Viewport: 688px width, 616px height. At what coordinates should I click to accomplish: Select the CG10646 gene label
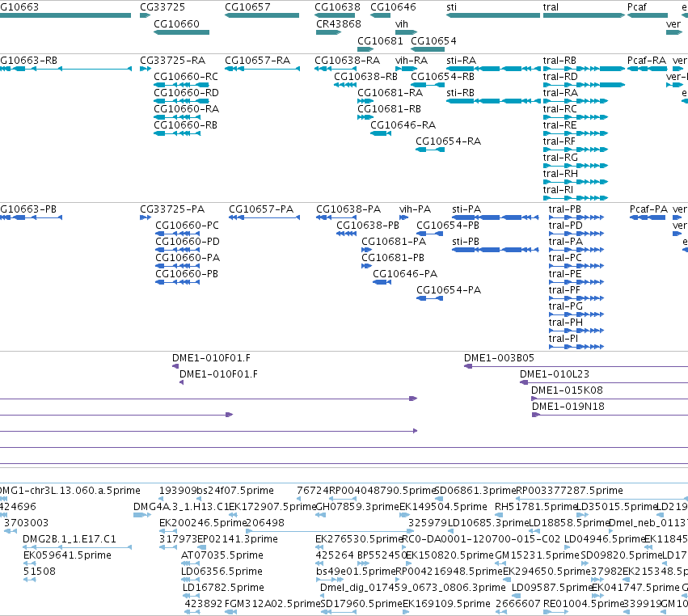tap(393, 7)
